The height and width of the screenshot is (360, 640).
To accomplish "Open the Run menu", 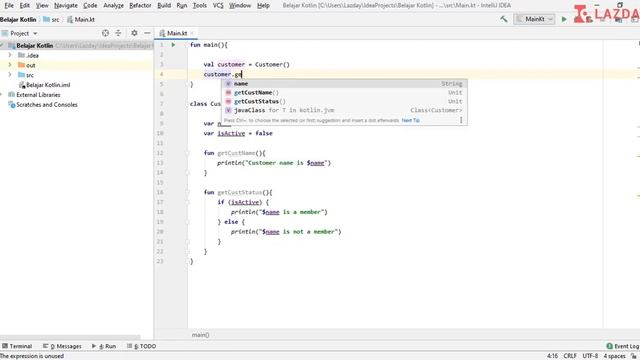I will pos(182,5).
